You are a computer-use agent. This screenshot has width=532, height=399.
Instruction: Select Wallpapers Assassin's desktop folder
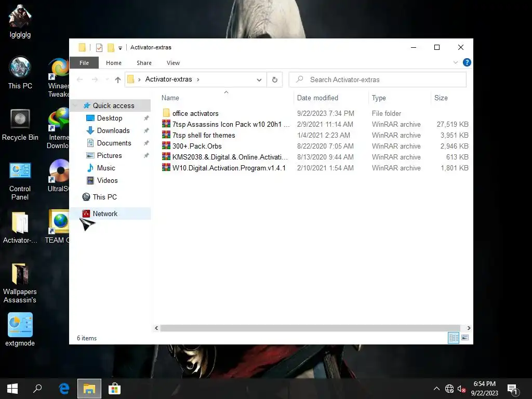coord(20,283)
